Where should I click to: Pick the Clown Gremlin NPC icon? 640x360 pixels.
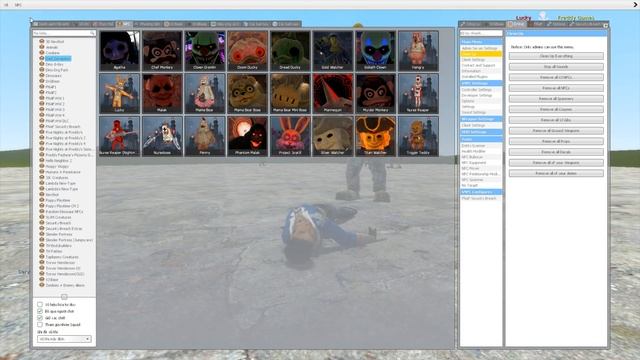205,51
